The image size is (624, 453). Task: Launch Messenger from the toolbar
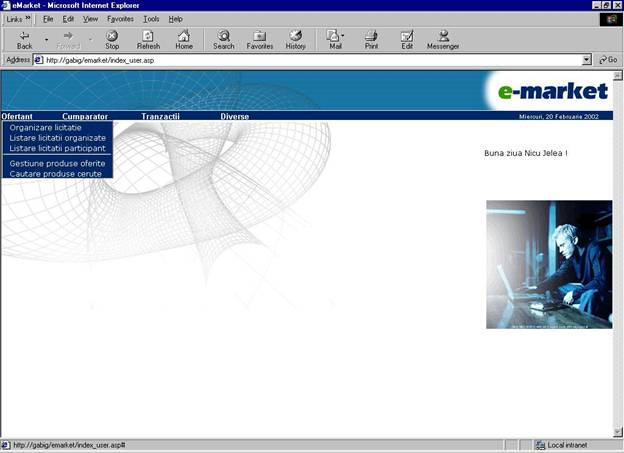click(443, 35)
